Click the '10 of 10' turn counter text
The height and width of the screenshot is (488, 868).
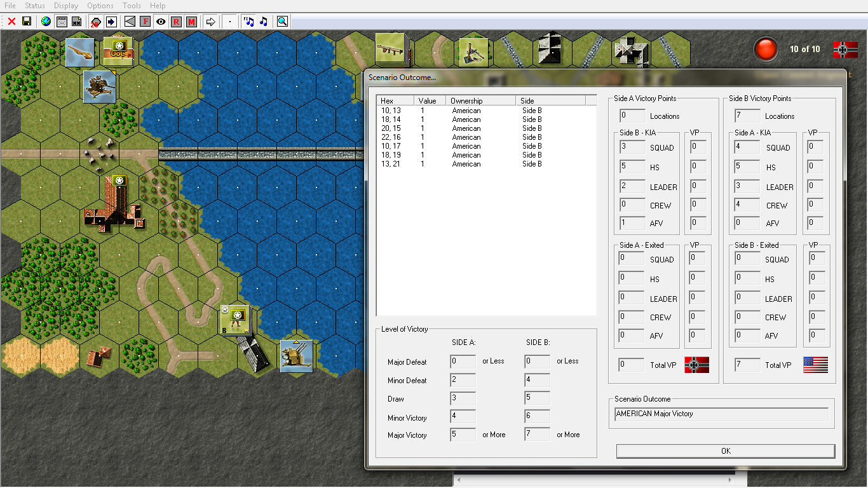point(805,50)
